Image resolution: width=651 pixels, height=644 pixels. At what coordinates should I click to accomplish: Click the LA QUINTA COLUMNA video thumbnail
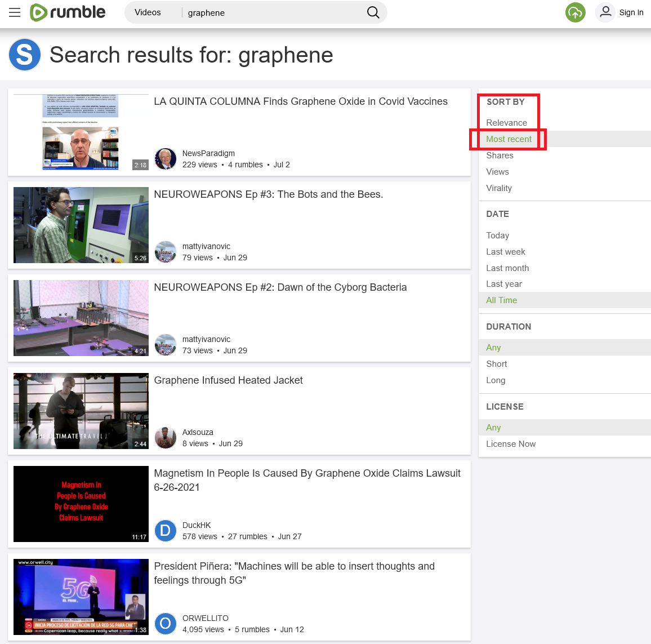tap(81, 132)
